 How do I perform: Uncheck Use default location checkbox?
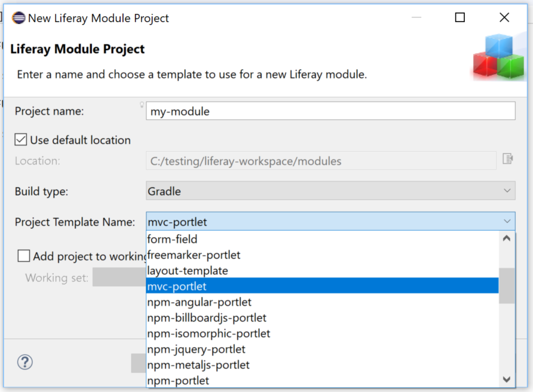[x=21, y=140]
